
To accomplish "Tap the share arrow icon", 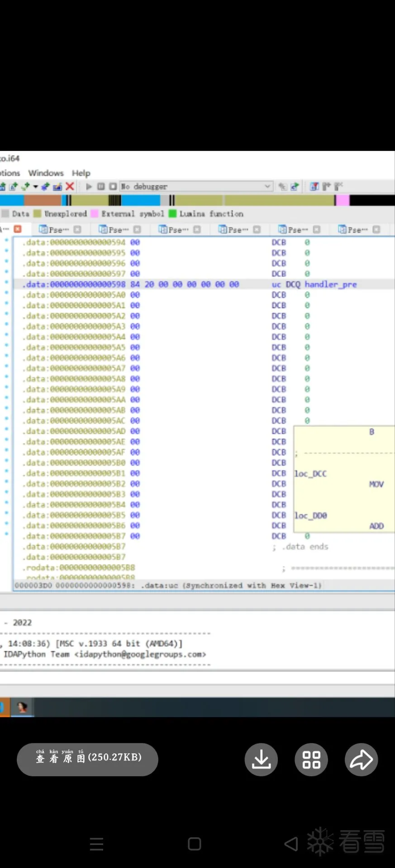I will [362, 759].
